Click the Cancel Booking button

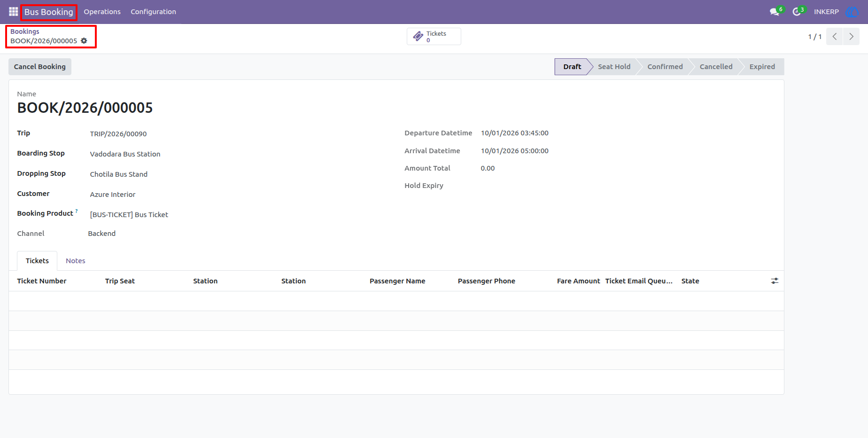point(40,67)
